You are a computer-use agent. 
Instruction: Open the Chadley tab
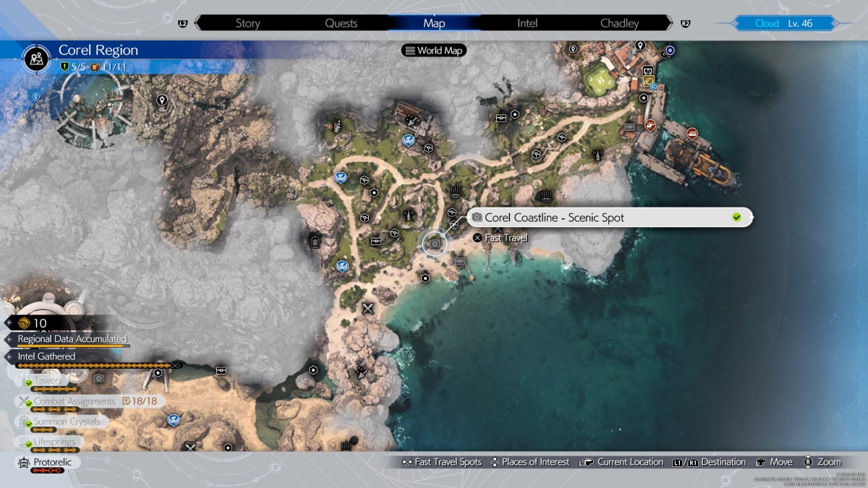tap(619, 23)
